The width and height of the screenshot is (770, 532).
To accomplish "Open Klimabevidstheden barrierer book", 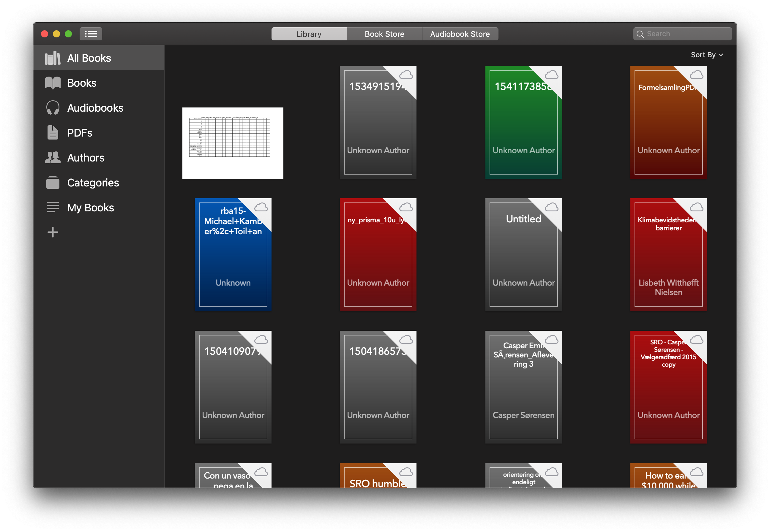I will click(668, 255).
